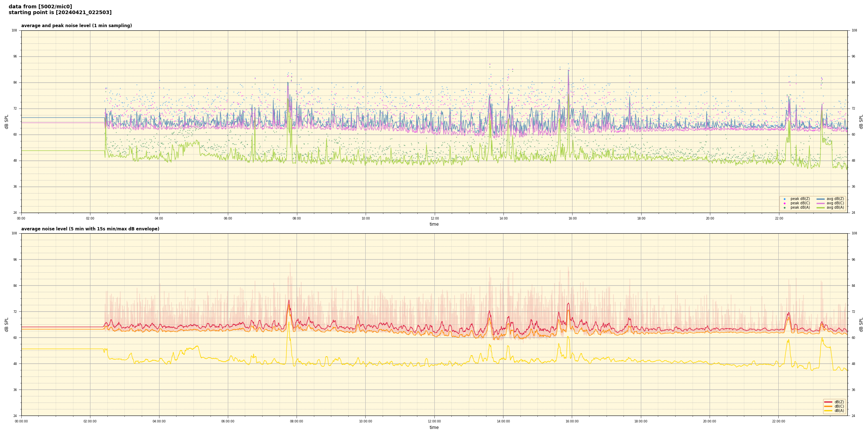
Task: Click the peak dB(Z) blue legend marker
Action: coord(784,199)
